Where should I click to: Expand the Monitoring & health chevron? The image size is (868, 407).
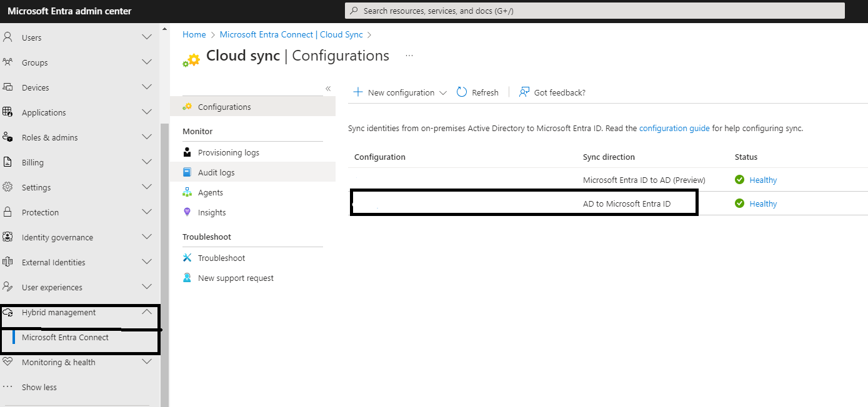[x=147, y=362]
